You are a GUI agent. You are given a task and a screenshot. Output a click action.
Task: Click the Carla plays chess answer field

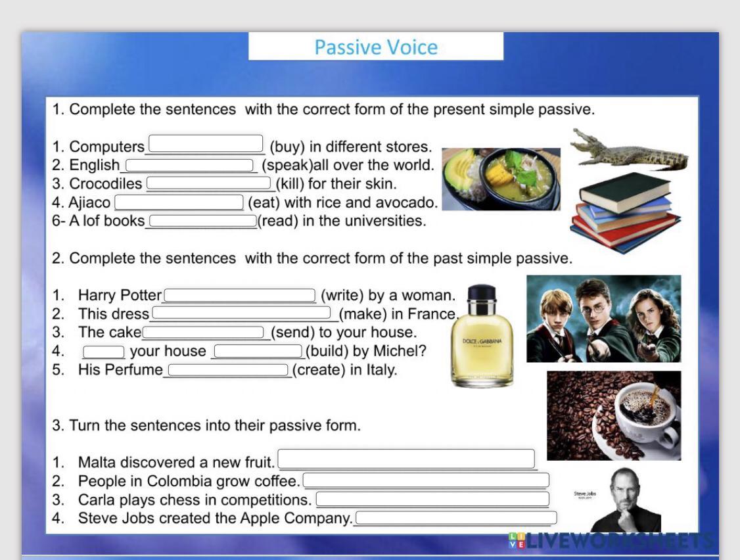point(432,499)
